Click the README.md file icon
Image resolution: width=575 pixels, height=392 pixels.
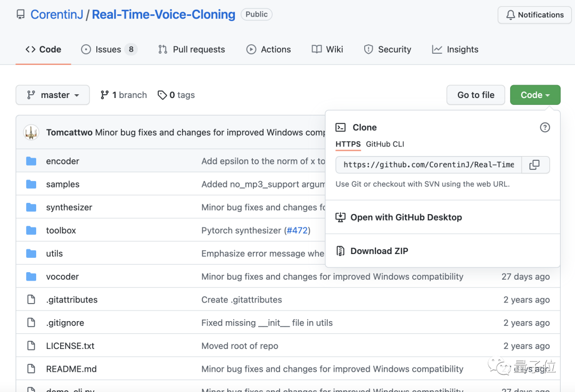point(31,369)
